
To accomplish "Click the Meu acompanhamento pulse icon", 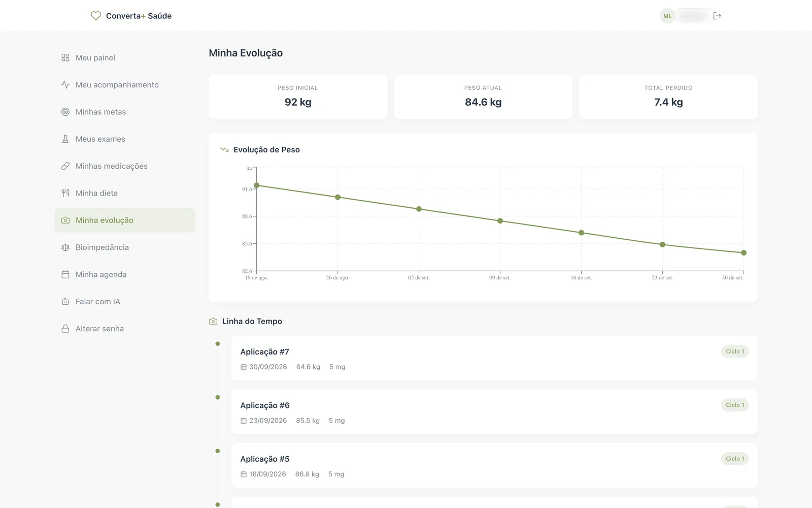I will 65,85.
